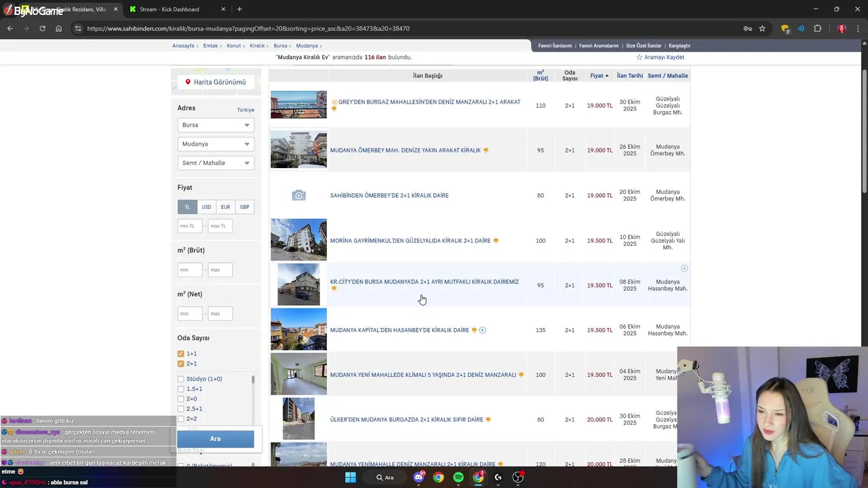This screenshot has width=868, height=488.
Task: Click the browser address bar URL
Action: 248,28
